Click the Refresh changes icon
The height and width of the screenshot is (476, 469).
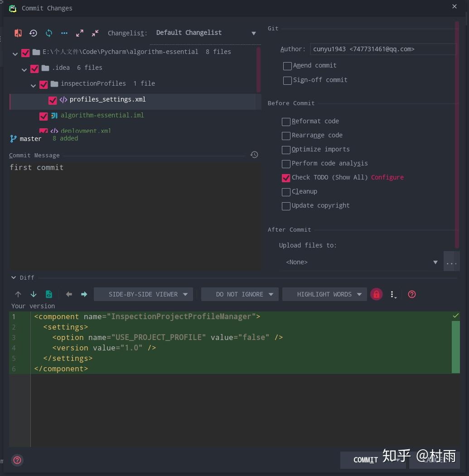pos(48,33)
